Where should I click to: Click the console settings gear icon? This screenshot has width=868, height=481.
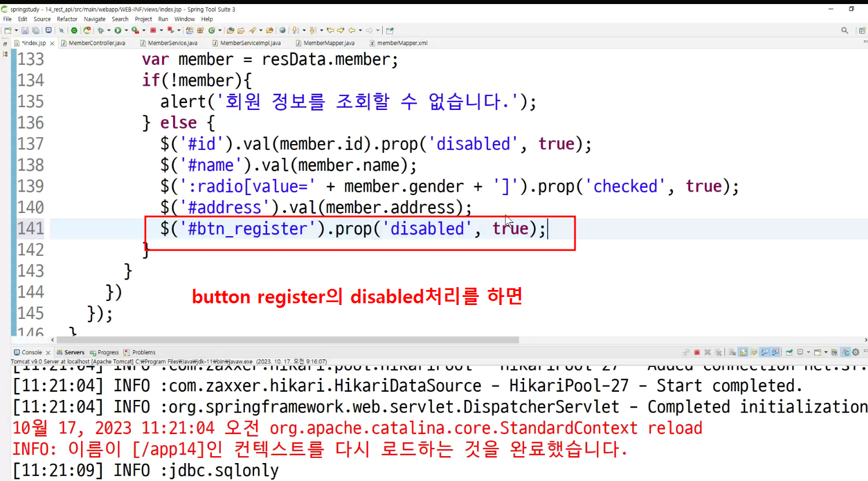tap(855, 352)
